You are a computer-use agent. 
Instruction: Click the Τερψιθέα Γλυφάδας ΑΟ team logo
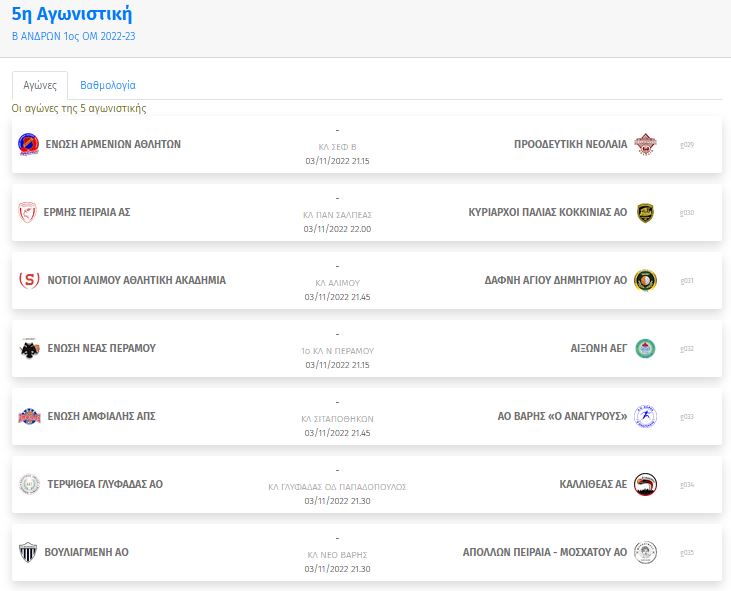(28, 484)
